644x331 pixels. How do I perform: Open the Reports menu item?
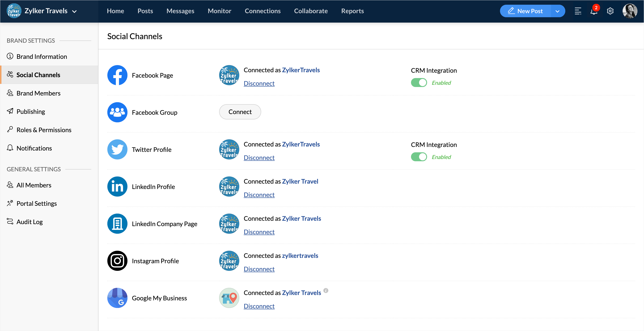(x=352, y=11)
